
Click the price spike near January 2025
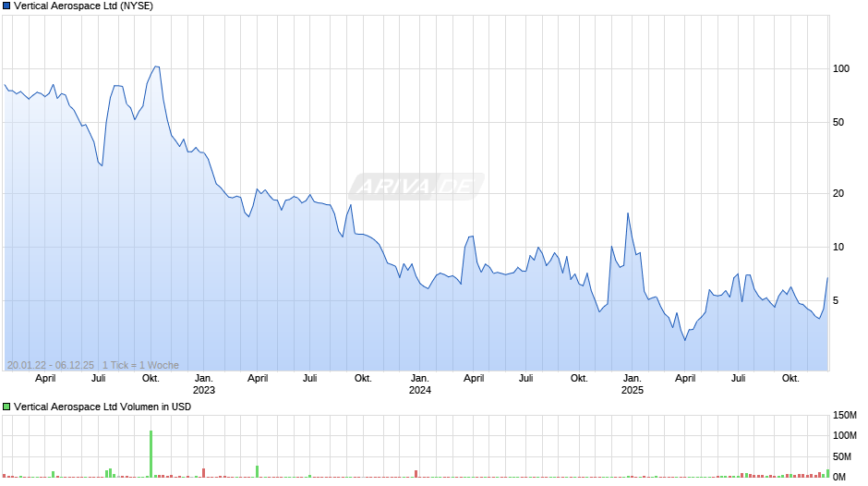628,213
